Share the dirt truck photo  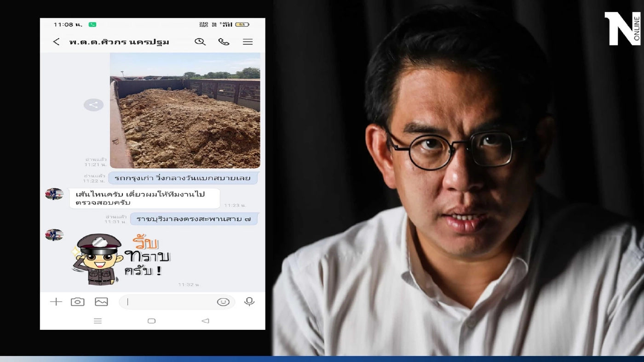click(93, 104)
